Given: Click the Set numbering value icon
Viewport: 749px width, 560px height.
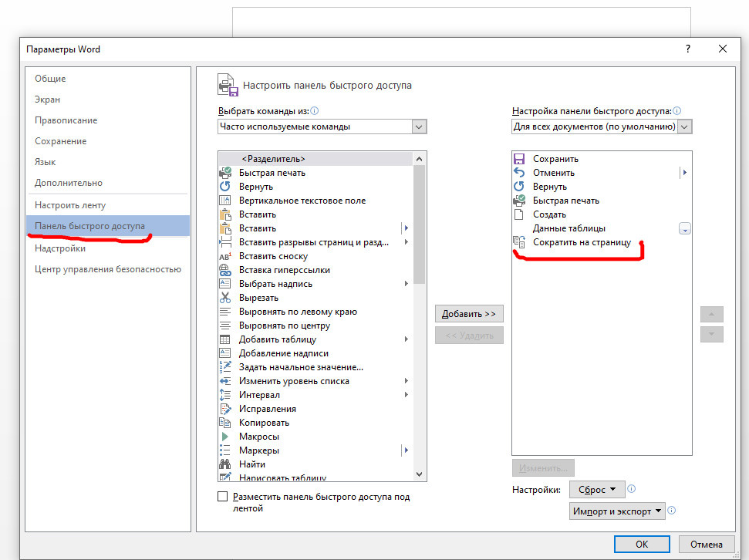Looking at the screenshot, I should (225, 367).
